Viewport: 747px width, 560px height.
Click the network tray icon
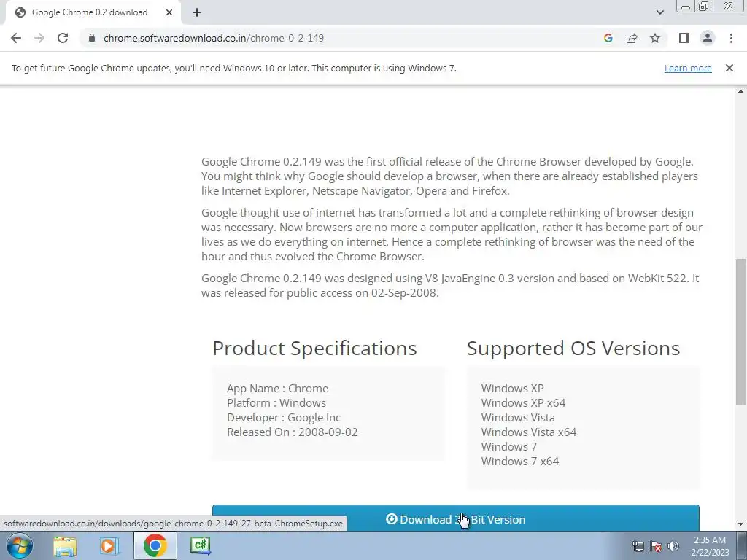pos(638,546)
